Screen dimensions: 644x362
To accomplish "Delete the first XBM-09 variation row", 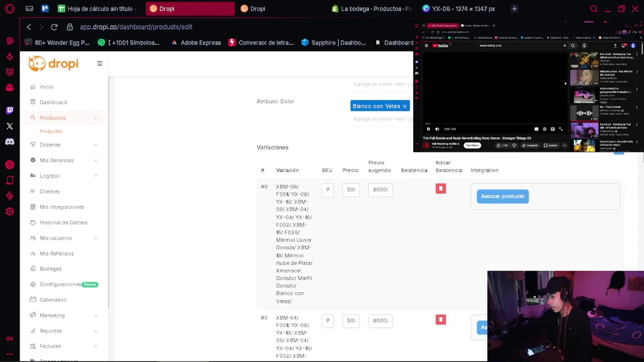I will click(x=441, y=189).
